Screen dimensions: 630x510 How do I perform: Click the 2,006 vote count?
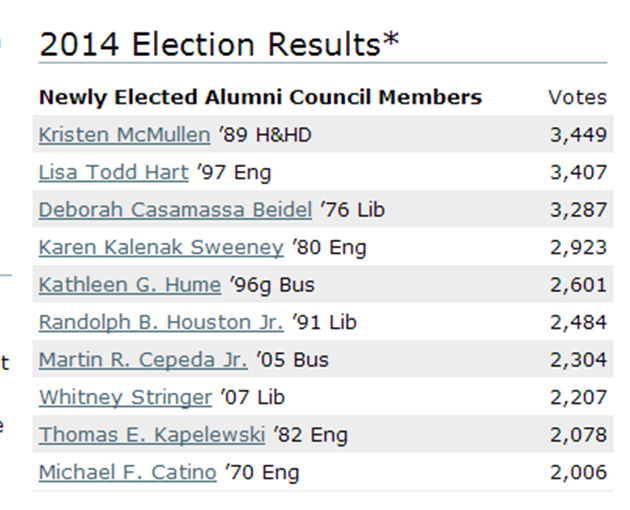[578, 472]
